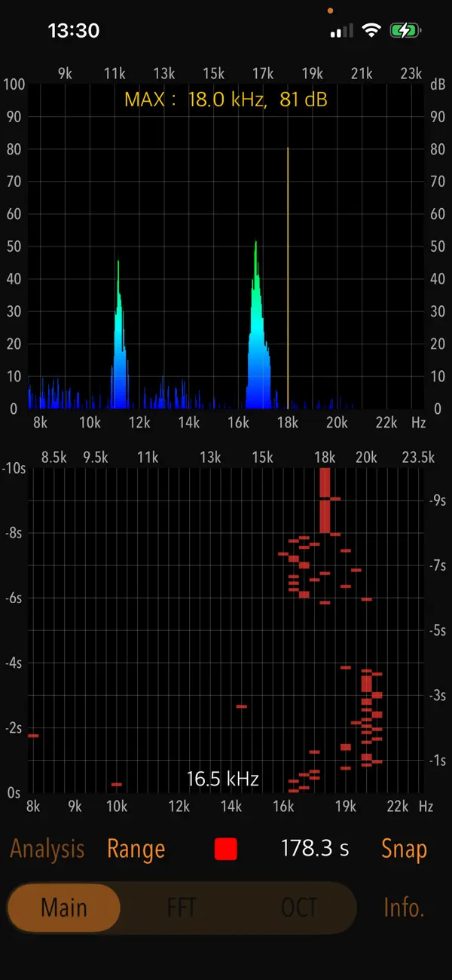Switch to the FFT tab
Screen dimensions: 452x980
tap(182, 908)
